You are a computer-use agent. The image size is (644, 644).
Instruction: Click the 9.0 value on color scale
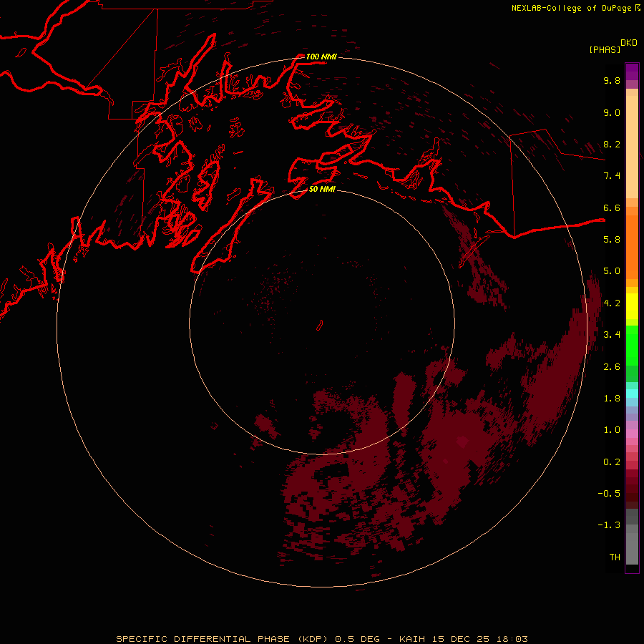(612, 112)
